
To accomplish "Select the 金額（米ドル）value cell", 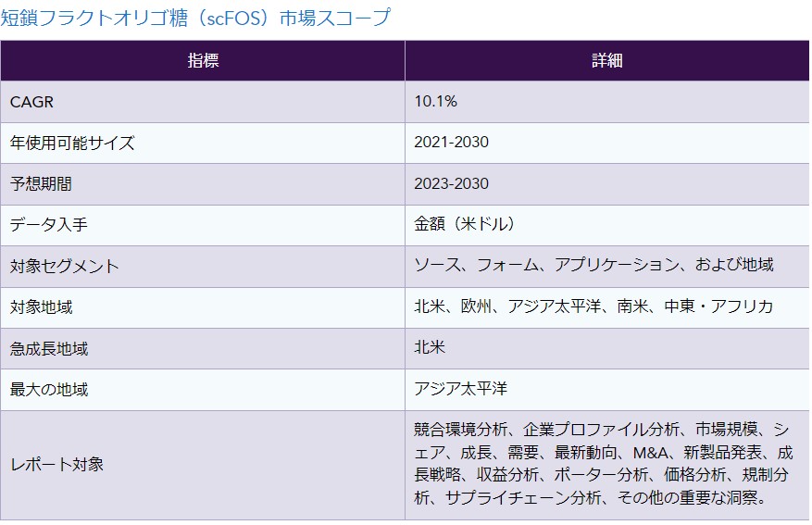I will pos(607,225).
